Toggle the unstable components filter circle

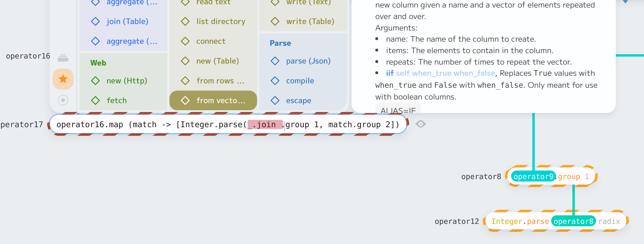[x=63, y=100]
